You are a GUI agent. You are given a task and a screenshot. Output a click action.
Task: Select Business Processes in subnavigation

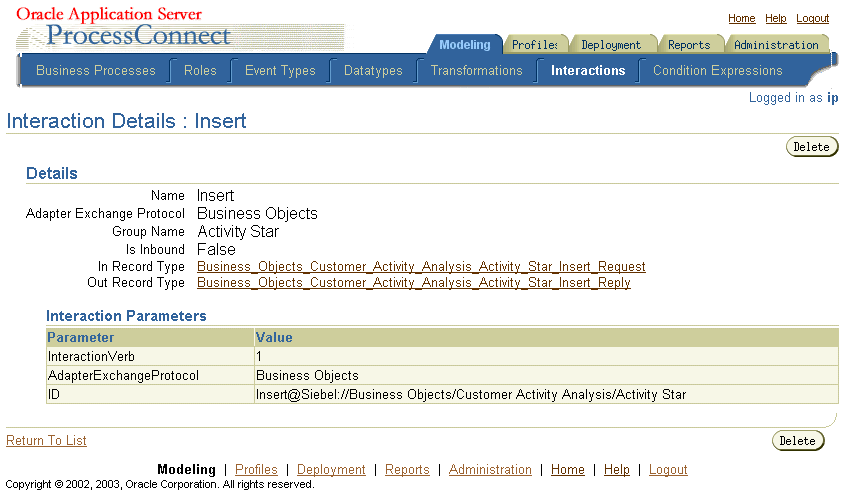tap(96, 70)
